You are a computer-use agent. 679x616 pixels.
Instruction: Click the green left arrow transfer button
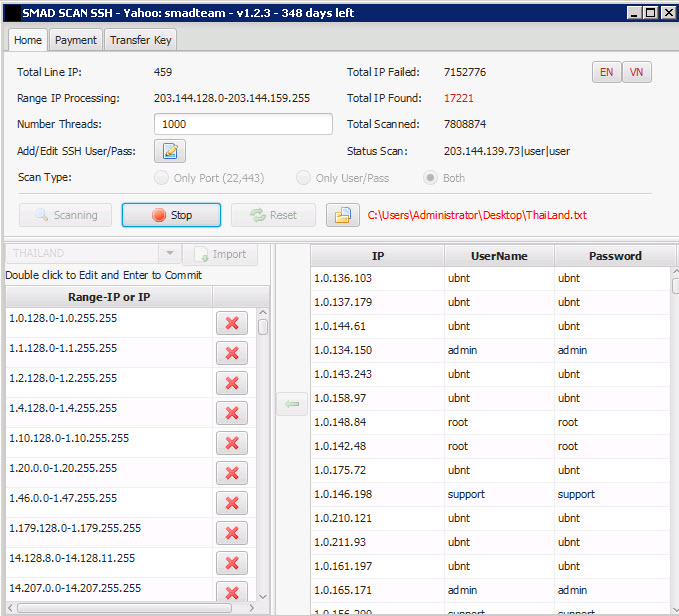point(292,404)
